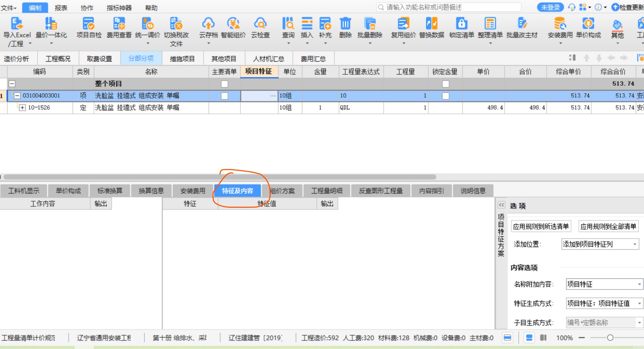Click the 辽宁省通用安装工程 status bar entry
This screenshot has height=349, width=644.
[x=104, y=338]
